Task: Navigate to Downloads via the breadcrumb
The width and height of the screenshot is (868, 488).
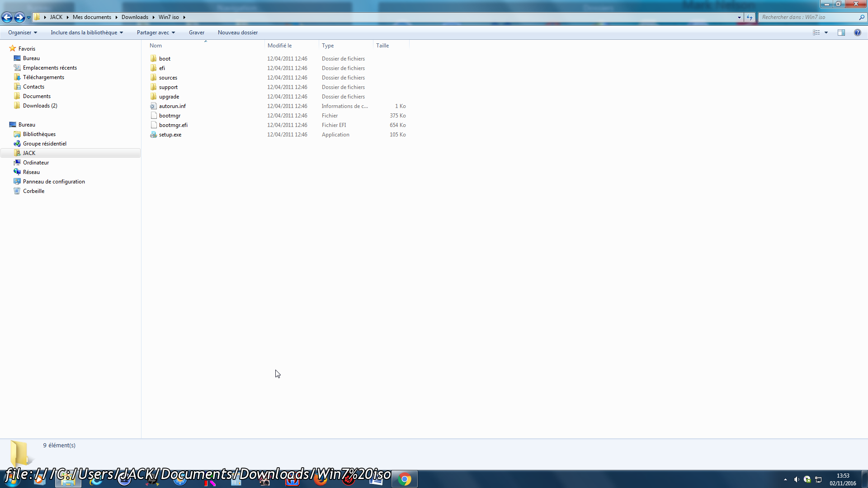Action: pos(135,17)
